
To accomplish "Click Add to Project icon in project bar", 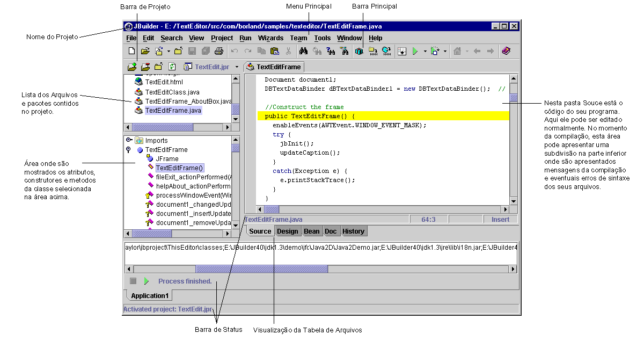I will tap(131, 67).
